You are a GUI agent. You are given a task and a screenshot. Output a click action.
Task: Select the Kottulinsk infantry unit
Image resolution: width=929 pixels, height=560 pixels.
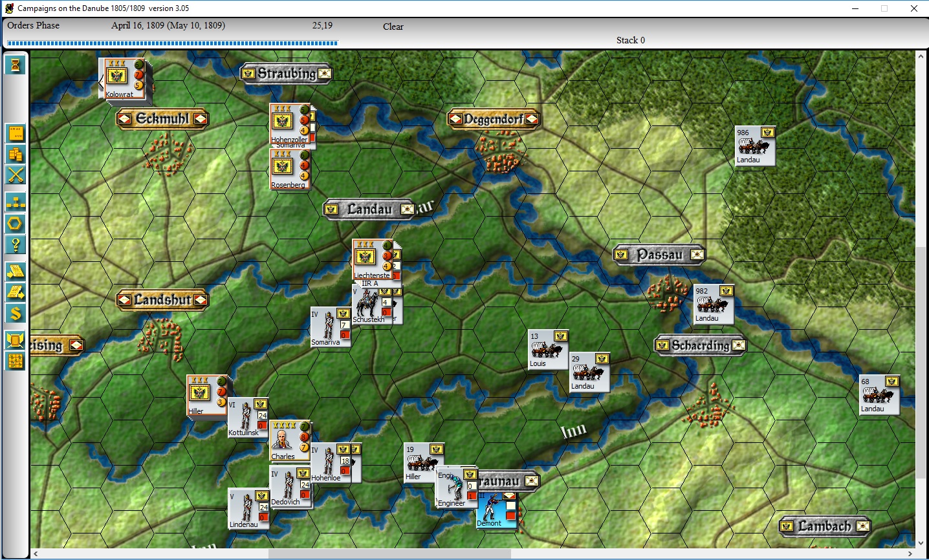(248, 418)
